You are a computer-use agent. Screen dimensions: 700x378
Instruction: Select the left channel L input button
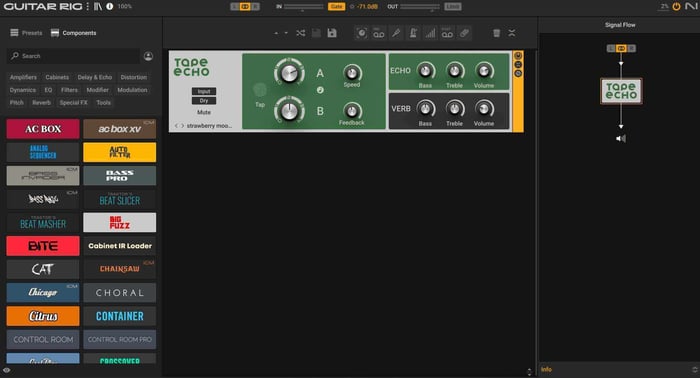pyautogui.click(x=235, y=6)
